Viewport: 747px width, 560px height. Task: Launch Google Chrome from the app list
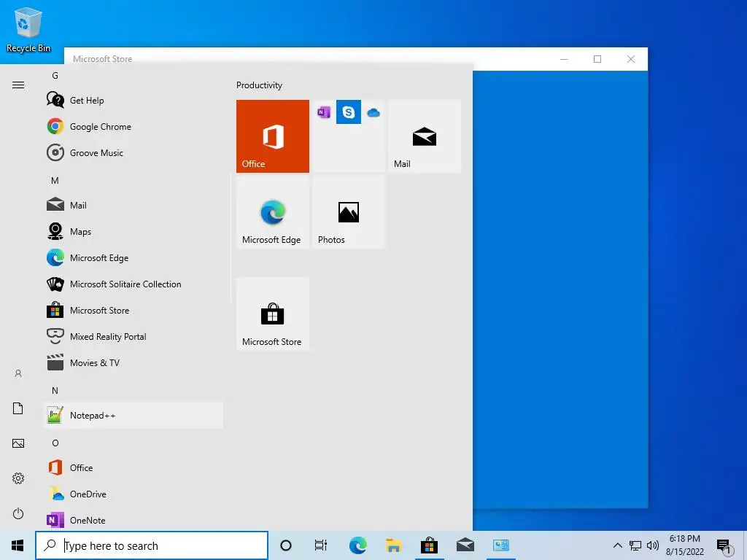tap(133, 127)
